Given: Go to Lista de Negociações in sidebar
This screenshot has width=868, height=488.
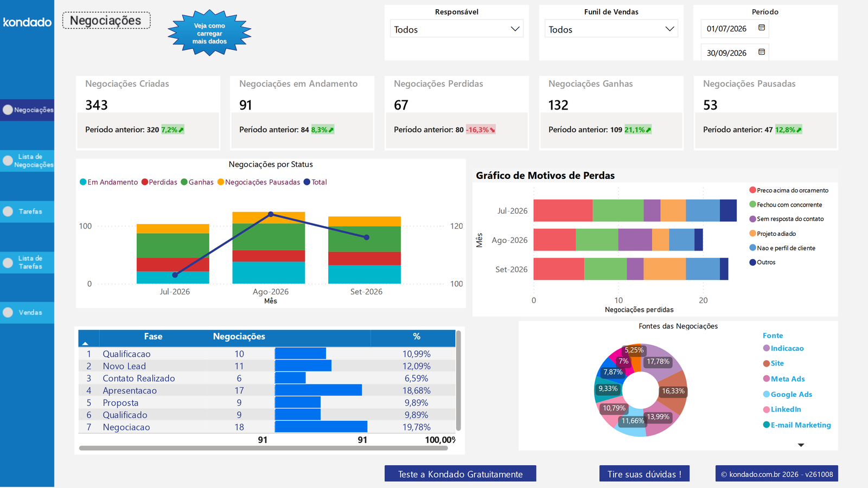Looking at the screenshot, I should tap(27, 160).
